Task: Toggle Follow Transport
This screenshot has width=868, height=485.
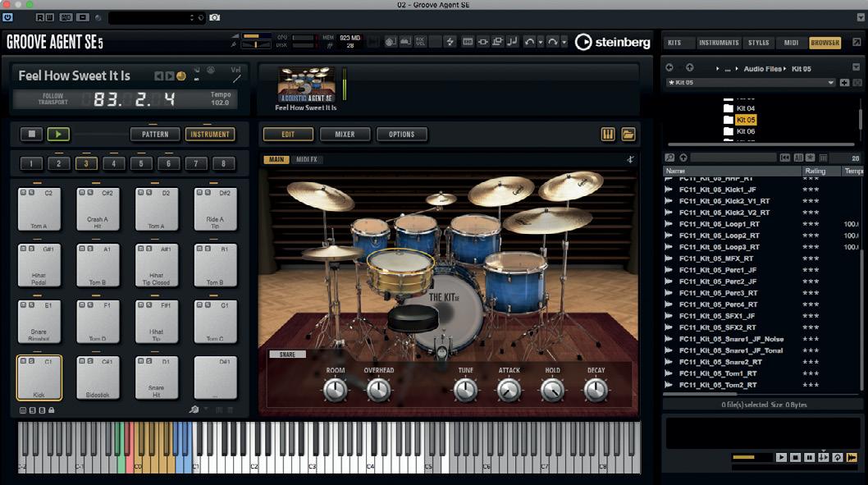Action: (53, 99)
